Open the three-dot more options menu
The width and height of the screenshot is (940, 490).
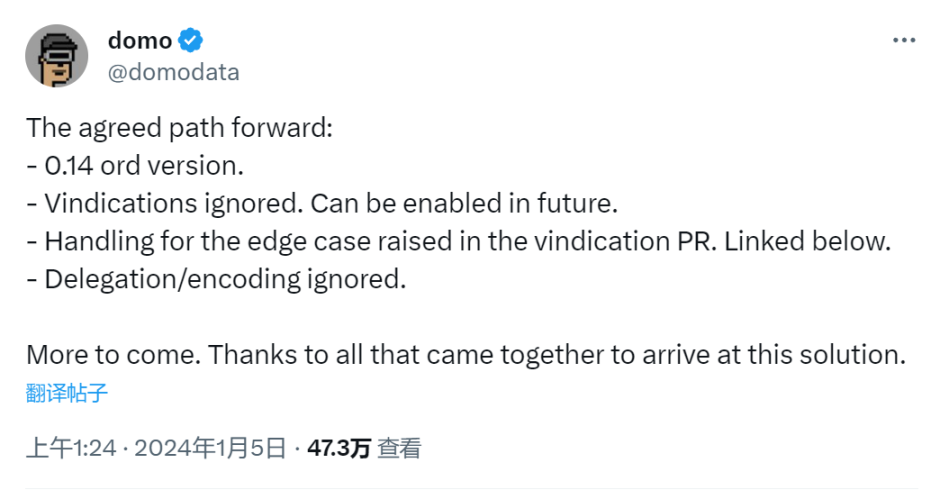[903, 40]
